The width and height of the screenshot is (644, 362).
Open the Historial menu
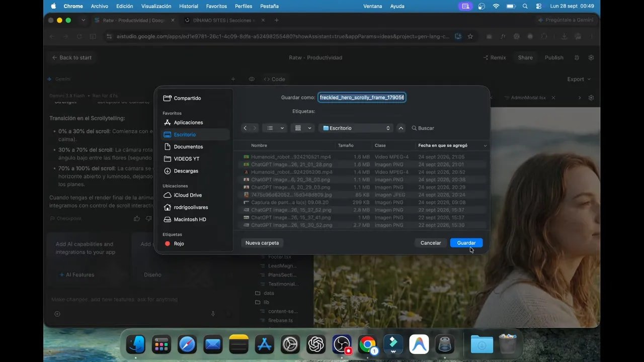[x=189, y=6]
